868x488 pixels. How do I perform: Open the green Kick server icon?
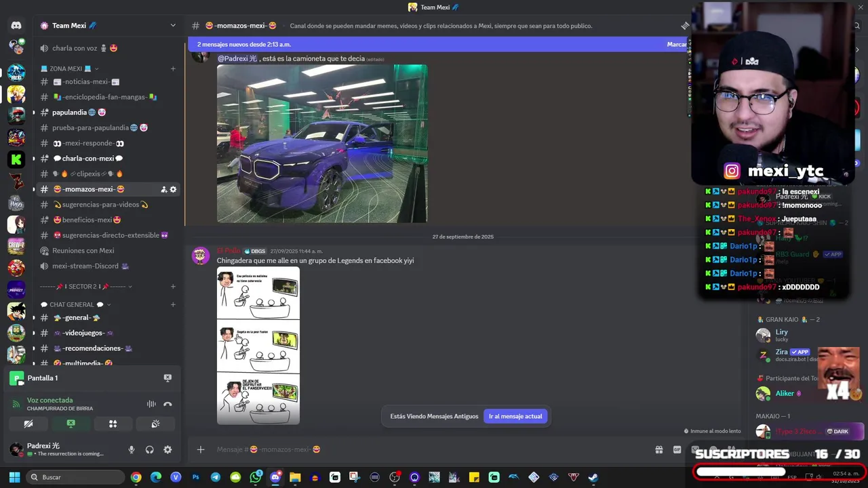16,159
